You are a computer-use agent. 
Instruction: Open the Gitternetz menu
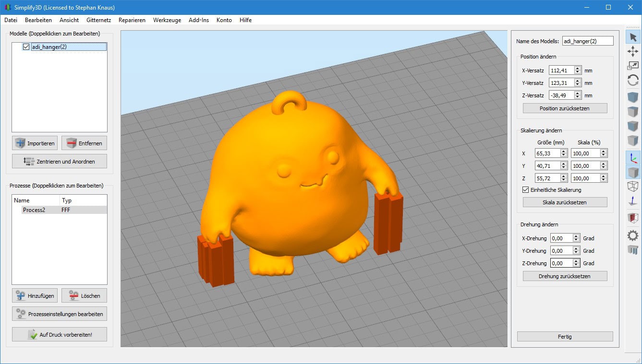[98, 20]
